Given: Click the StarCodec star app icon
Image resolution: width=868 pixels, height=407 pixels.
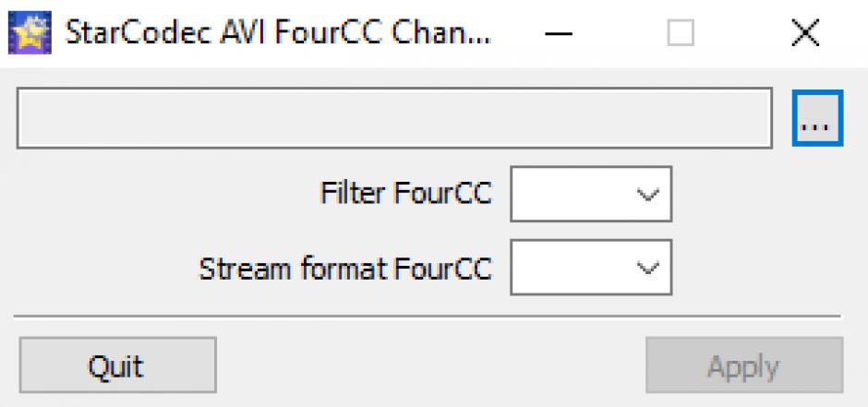Looking at the screenshot, I should 30,32.
